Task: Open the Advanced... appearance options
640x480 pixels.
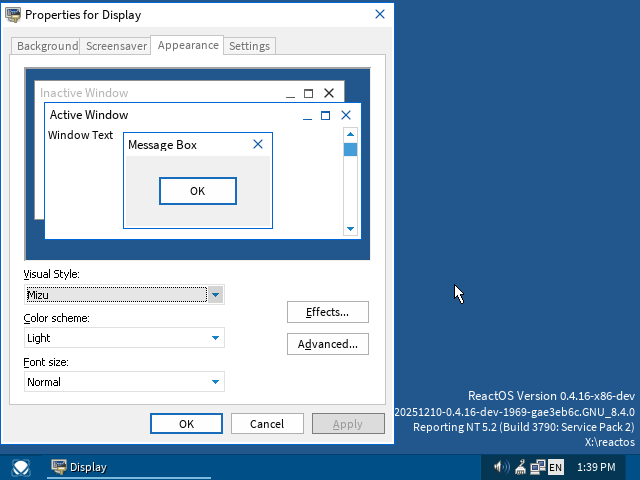Action: tap(327, 344)
